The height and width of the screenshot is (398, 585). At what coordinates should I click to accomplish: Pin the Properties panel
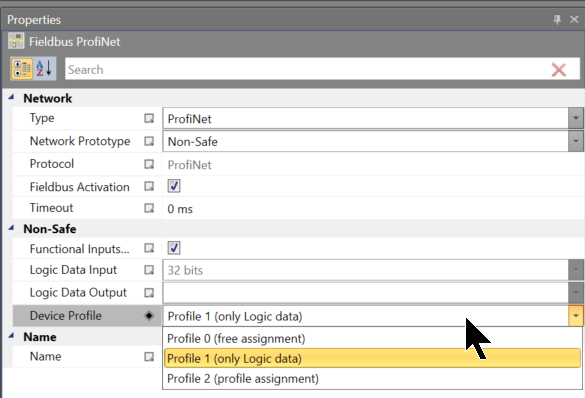pyautogui.click(x=557, y=19)
